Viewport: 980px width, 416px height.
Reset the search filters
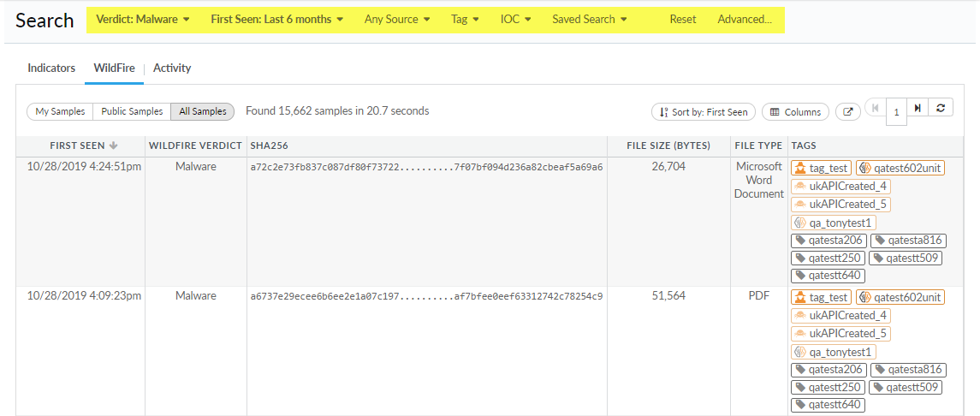tap(682, 19)
